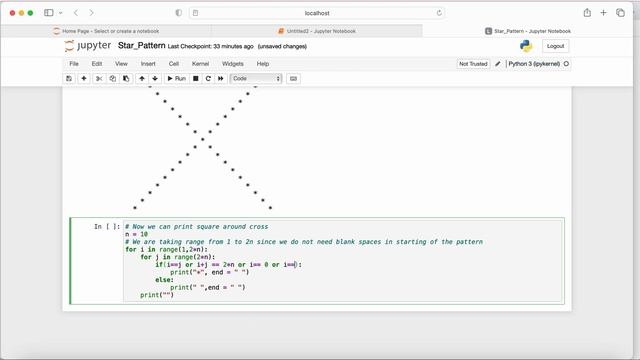Click the page icon in the address bar

click(196, 13)
